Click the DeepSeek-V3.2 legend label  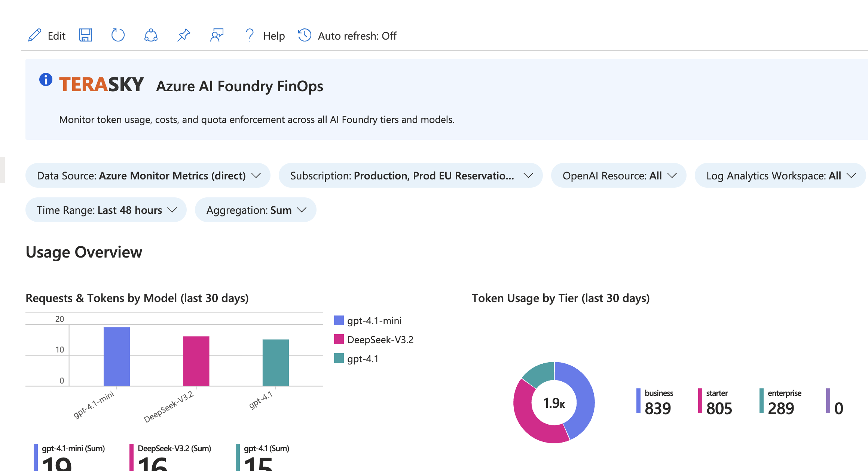(x=380, y=340)
